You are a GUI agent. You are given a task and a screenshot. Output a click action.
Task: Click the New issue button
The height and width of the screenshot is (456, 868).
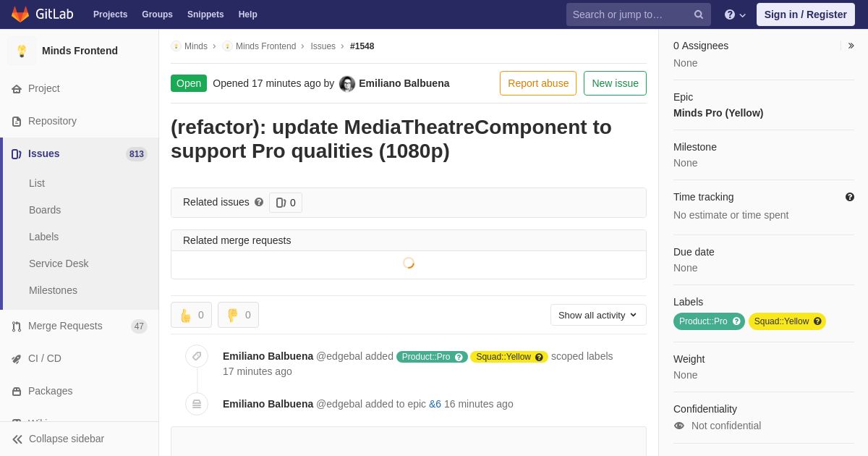pos(615,83)
